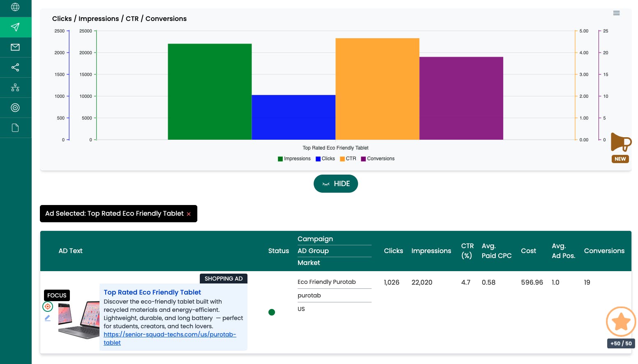Click the share nodes icon in sidebar
The width and height of the screenshot is (638, 364).
[x=15, y=67]
